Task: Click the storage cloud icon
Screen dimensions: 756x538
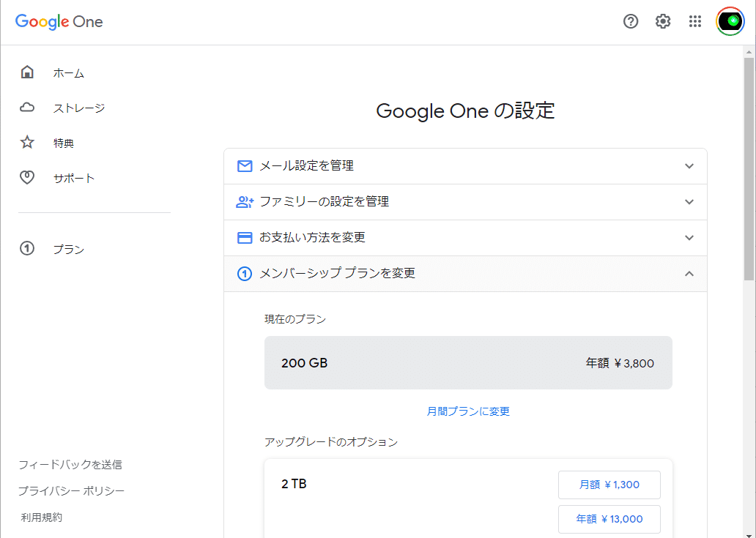Action: [x=27, y=108]
